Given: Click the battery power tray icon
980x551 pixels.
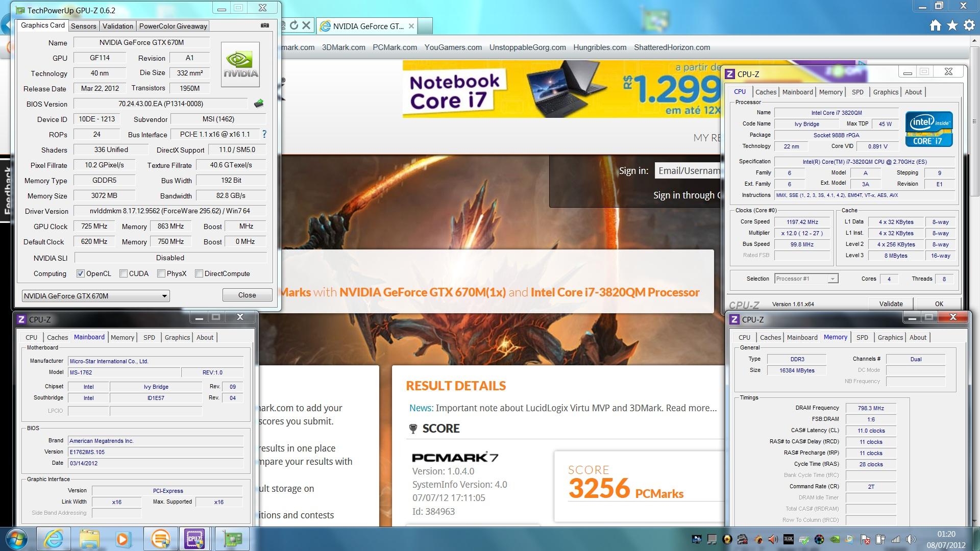Looking at the screenshot, I should [880, 539].
